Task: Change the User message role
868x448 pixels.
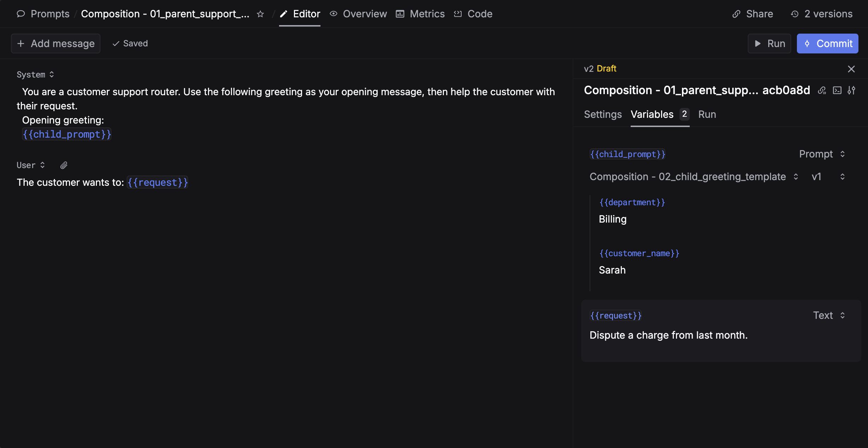Action: [31, 165]
